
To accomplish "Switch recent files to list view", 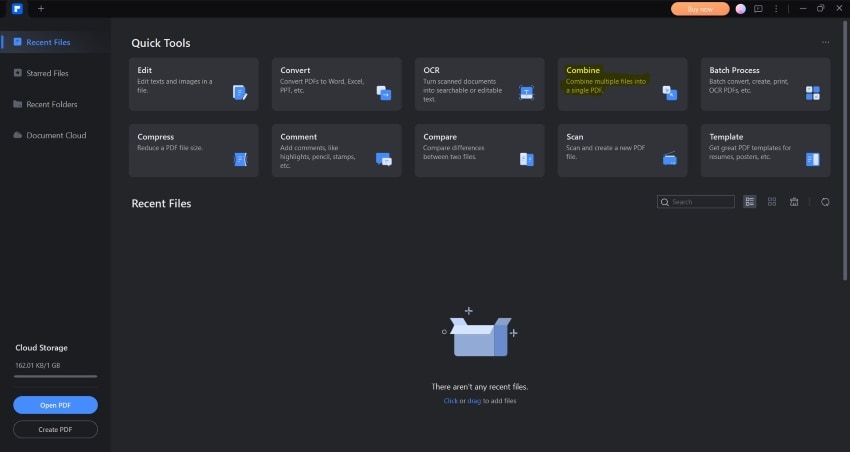I will click(x=750, y=202).
